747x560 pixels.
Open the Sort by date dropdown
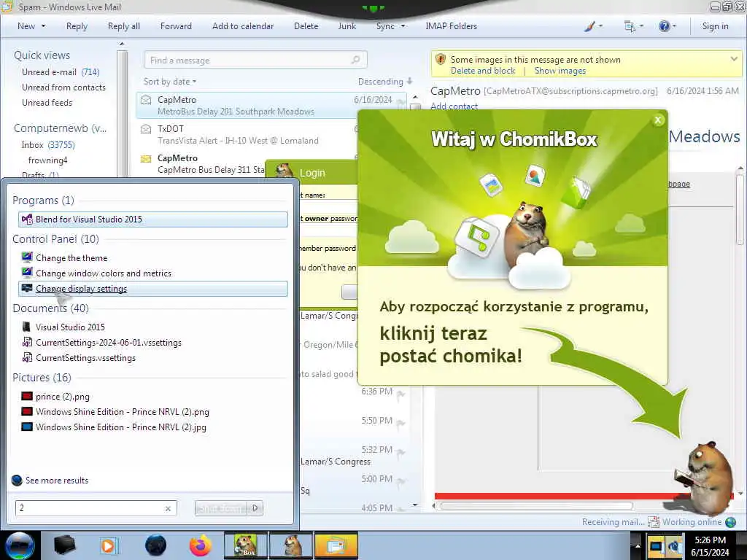pos(170,82)
